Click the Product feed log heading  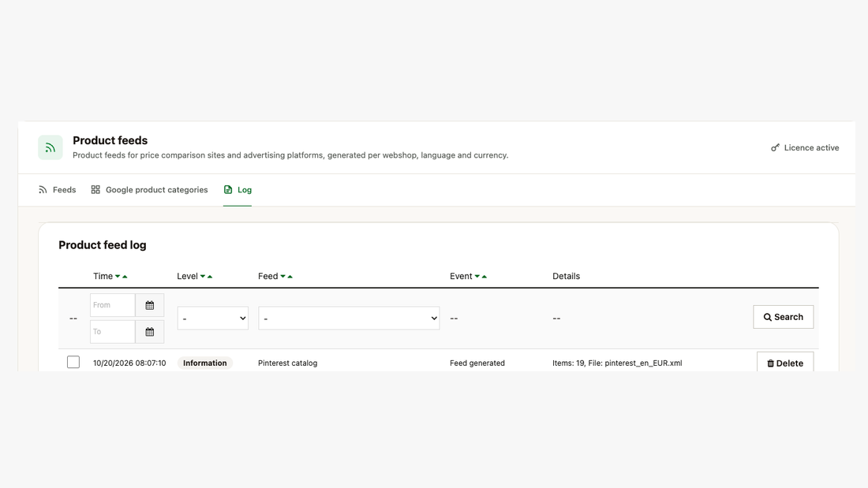pos(103,245)
